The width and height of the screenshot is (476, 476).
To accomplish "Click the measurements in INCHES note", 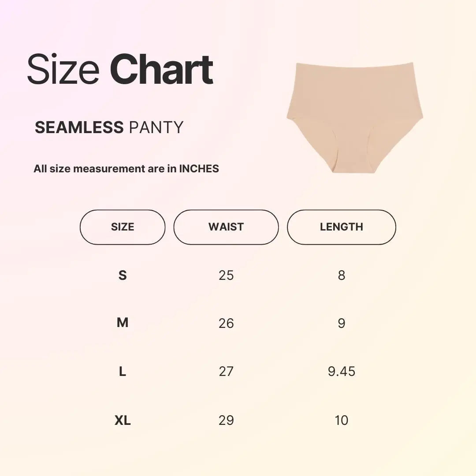I will coord(126,168).
